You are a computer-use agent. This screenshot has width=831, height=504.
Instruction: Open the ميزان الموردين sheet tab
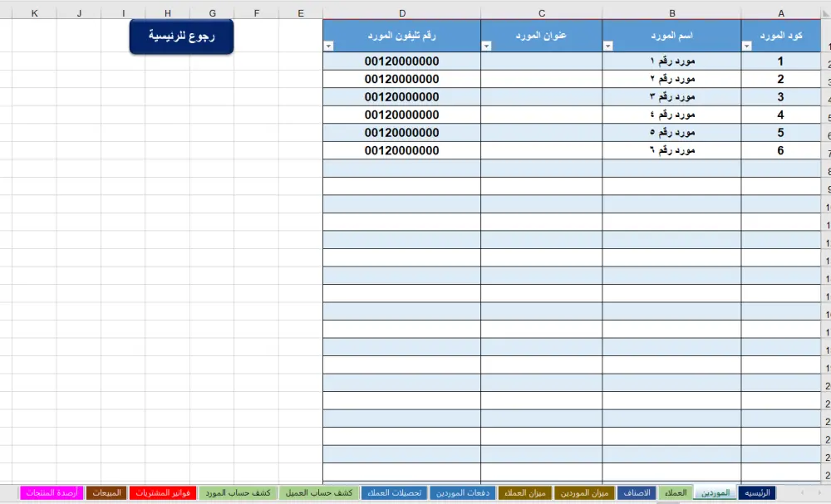(587, 492)
